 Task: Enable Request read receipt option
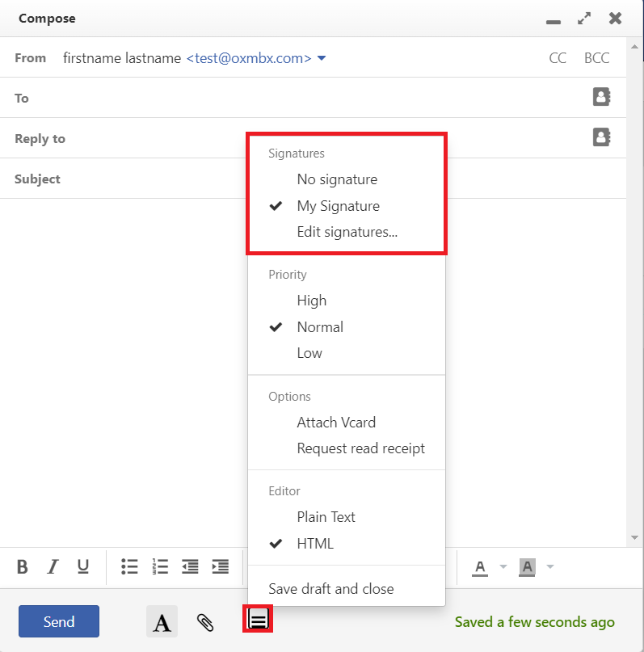(360, 448)
